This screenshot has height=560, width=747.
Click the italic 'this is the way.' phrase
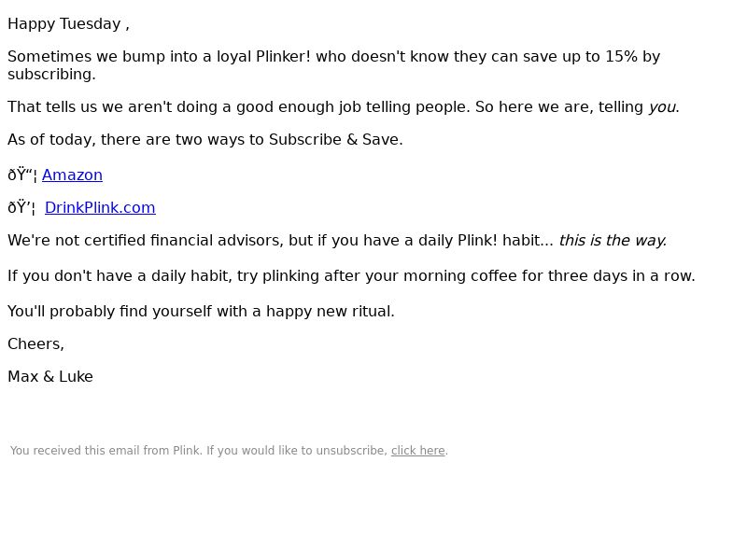pyautogui.click(x=613, y=241)
